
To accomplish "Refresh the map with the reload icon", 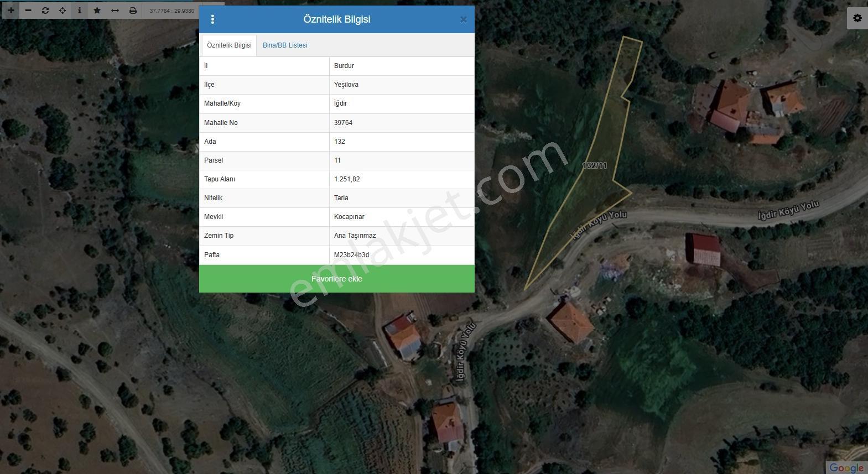I will point(45,11).
